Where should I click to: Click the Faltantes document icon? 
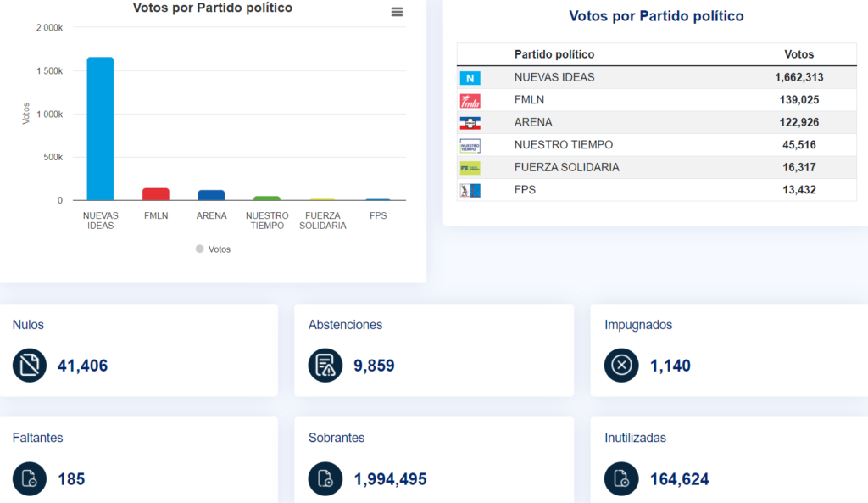point(30,478)
